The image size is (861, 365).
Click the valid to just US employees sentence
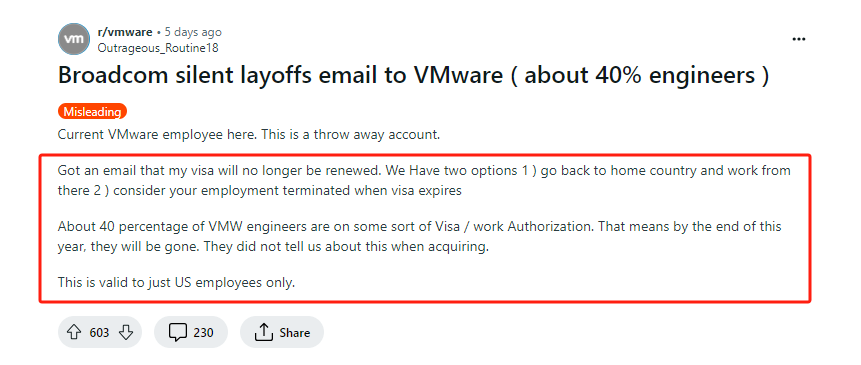click(176, 283)
